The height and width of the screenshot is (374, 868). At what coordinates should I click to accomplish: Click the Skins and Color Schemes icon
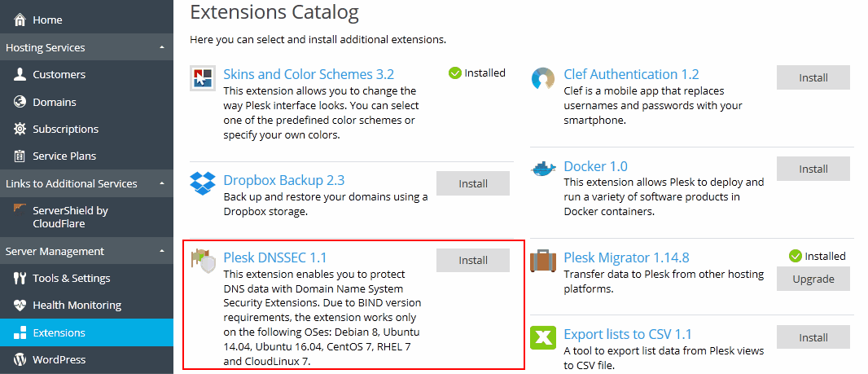click(x=202, y=79)
